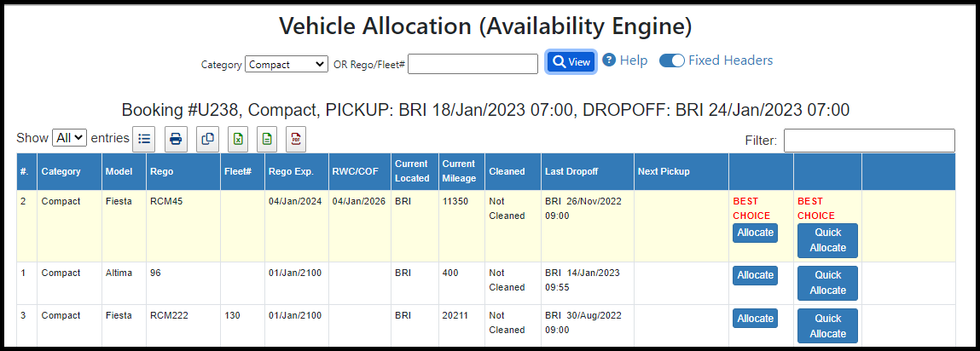The width and height of the screenshot is (980, 351).
Task: Click the Filter text box
Action: (x=869, y=141)
